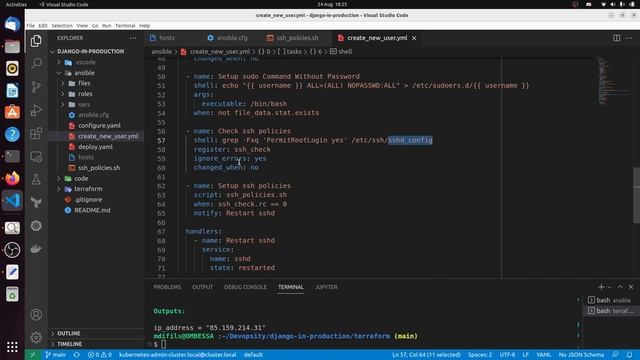
Task: Switch to the ssh_policies.sh editor tab
Action: pos(297,38)
